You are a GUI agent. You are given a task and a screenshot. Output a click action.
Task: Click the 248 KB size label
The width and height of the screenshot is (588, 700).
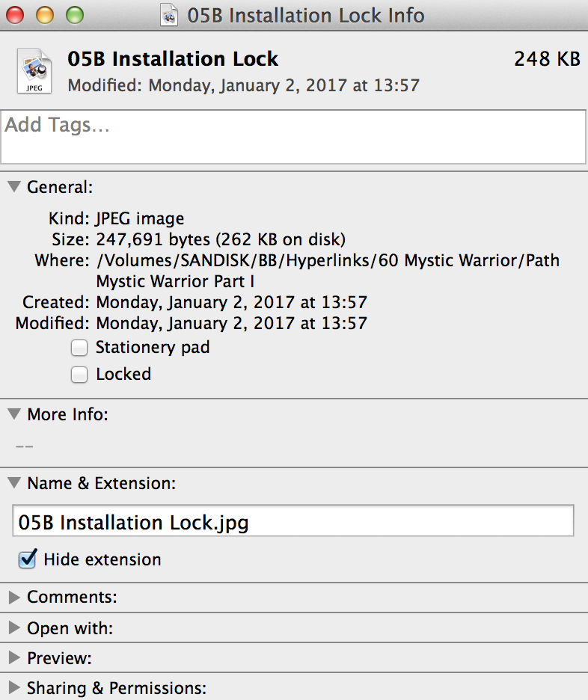(x=548, y=59)
